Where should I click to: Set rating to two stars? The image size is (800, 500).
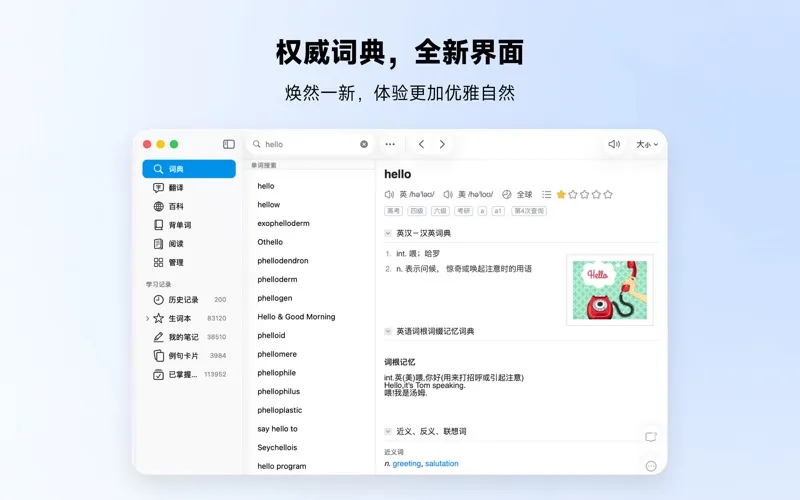573,194
